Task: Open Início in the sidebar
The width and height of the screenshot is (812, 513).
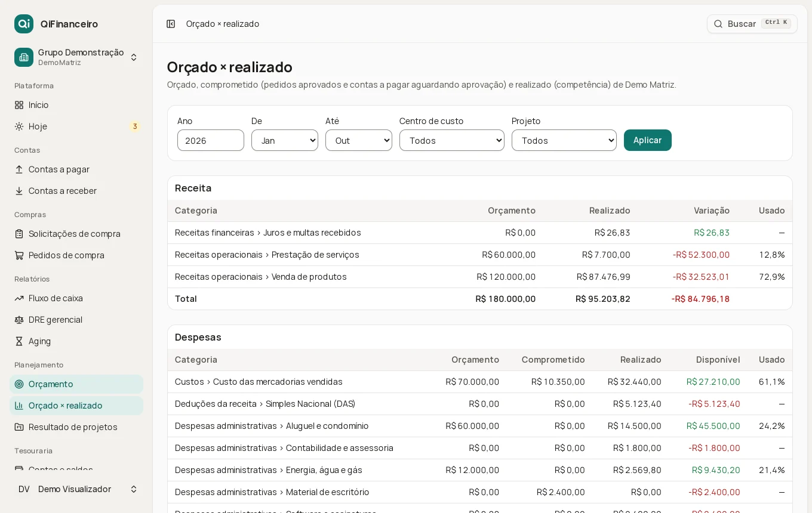Action: tap(76, 105)
